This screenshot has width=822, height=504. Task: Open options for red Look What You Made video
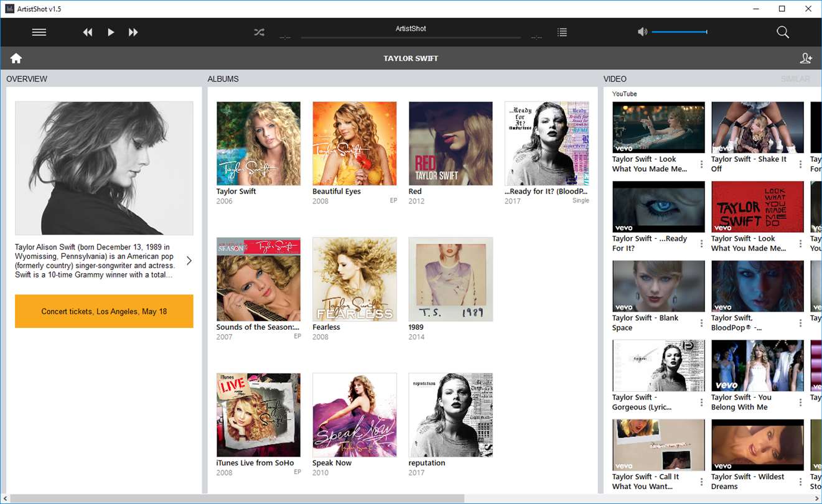(800, 243)
